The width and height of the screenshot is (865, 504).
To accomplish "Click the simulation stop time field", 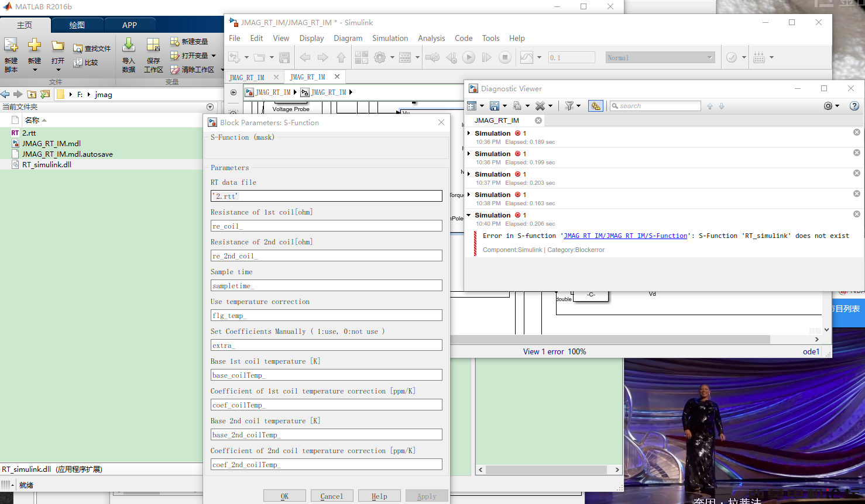I will pos(572,57).
